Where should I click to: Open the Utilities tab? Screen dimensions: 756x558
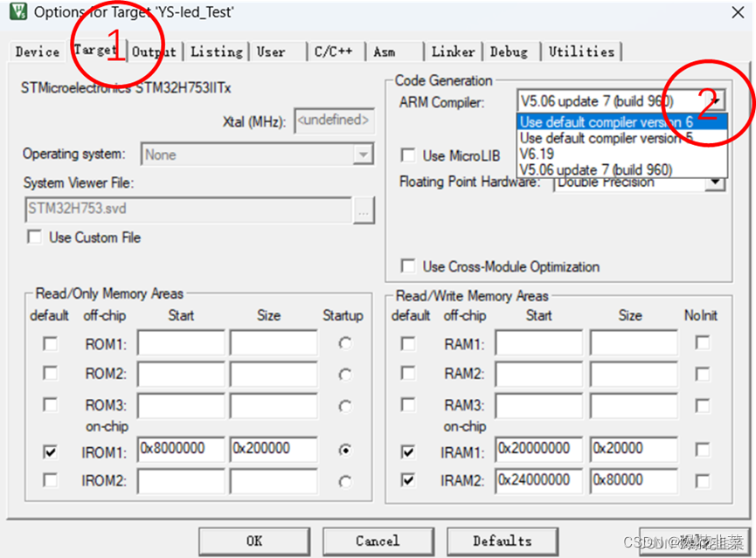pos(581,51)
